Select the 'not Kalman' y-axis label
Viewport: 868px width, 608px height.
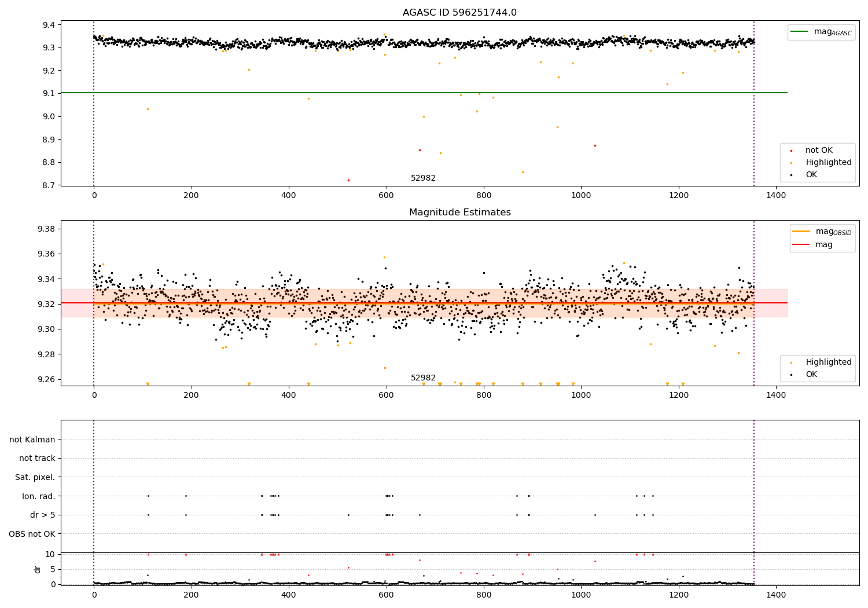tap(32, 439)
